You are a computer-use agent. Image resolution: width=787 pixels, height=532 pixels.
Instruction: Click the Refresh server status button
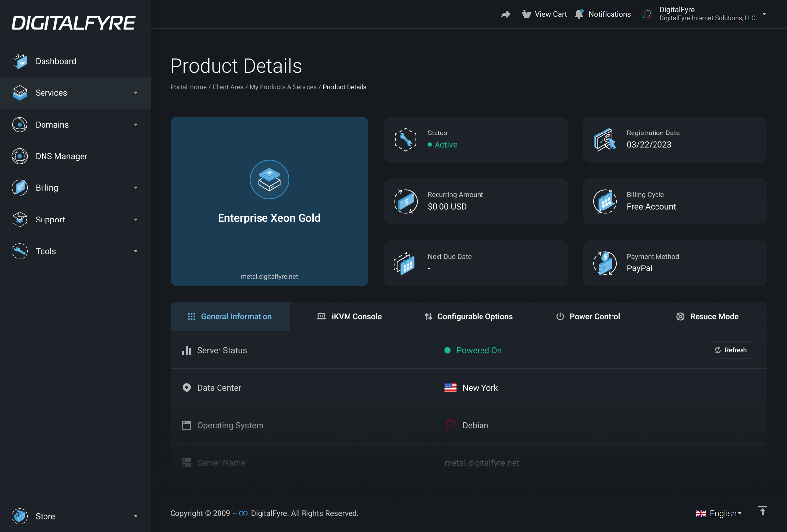click(x=731, y=350)
